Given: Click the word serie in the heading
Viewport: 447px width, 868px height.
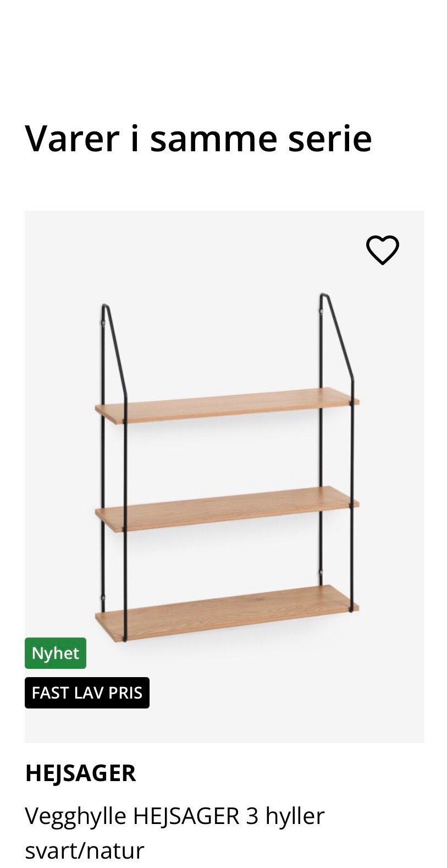Looking at the screenshot, I should click(x=330, y=138).
